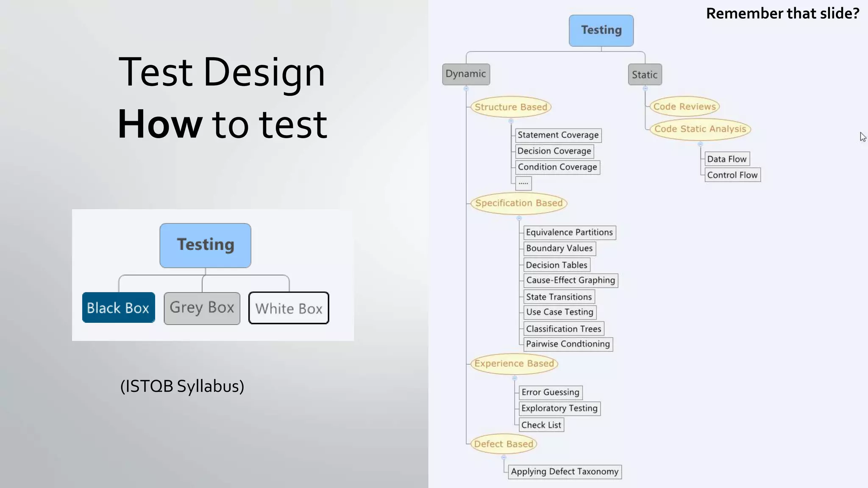Select the Pairwise Condtioning item
The width and height of the screenshot is (868, 488).
(568, 344)
